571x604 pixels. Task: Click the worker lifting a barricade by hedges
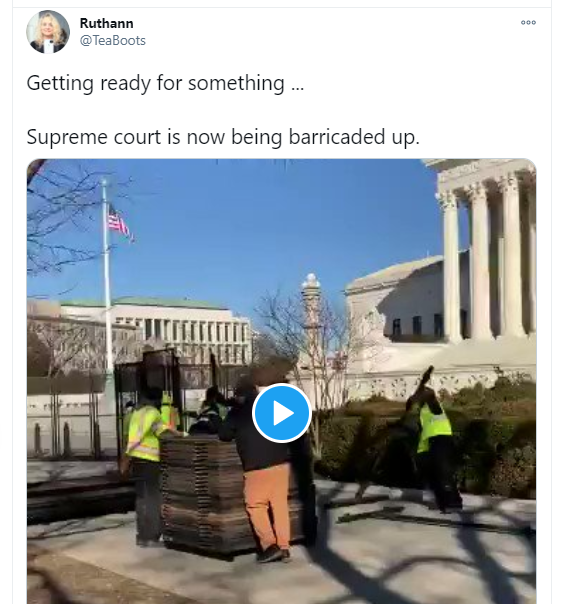point(433,439)
